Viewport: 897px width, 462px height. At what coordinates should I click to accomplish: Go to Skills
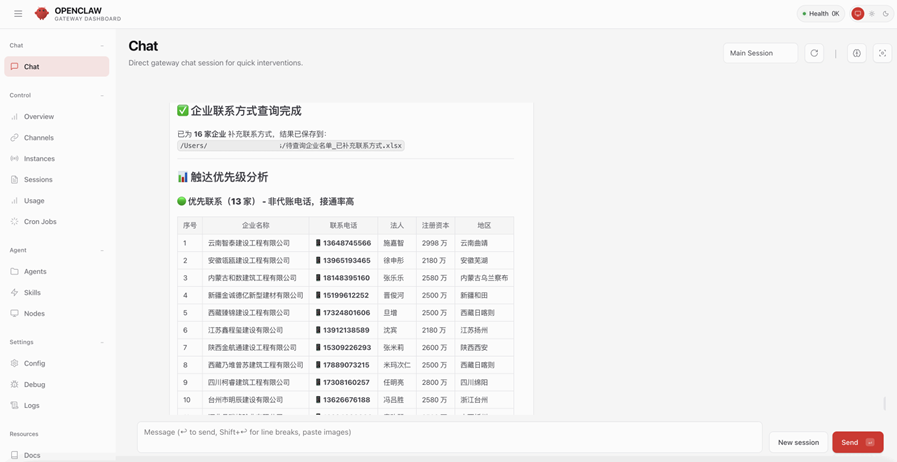[57, 293]
